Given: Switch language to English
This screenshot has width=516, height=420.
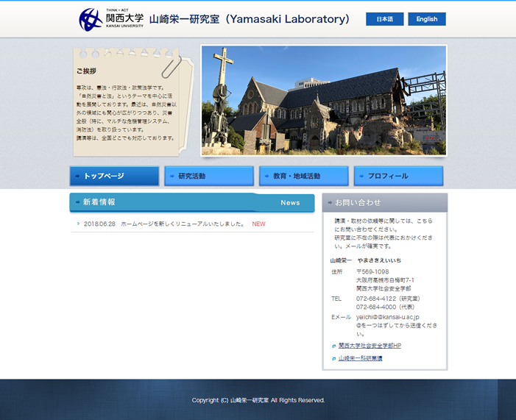Looking at the screenshot, I should 427,19.
